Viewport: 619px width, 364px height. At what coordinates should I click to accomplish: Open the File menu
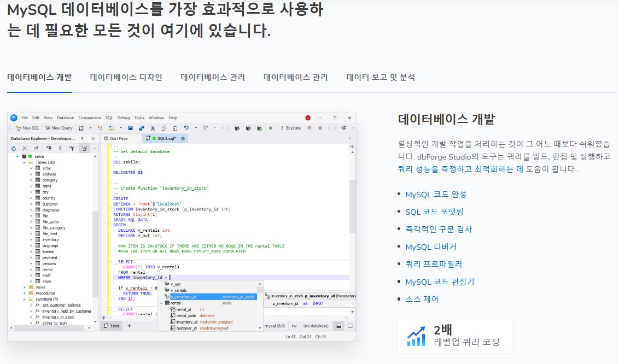point(25,118)
